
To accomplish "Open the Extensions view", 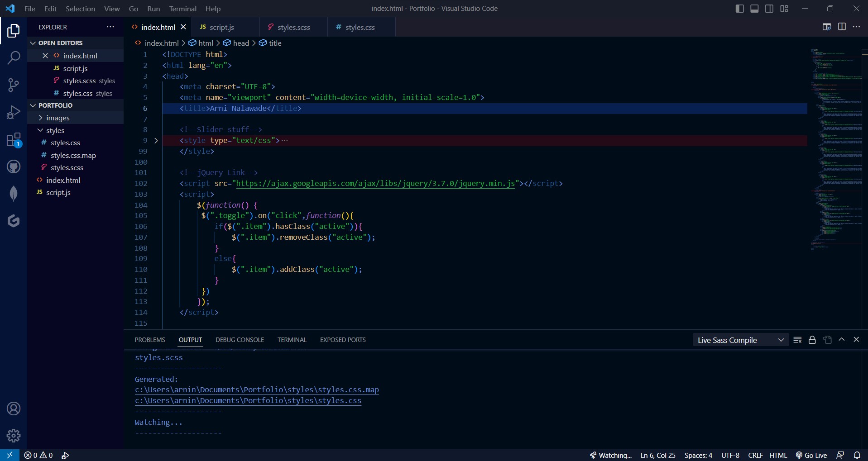I will [14, 140].
